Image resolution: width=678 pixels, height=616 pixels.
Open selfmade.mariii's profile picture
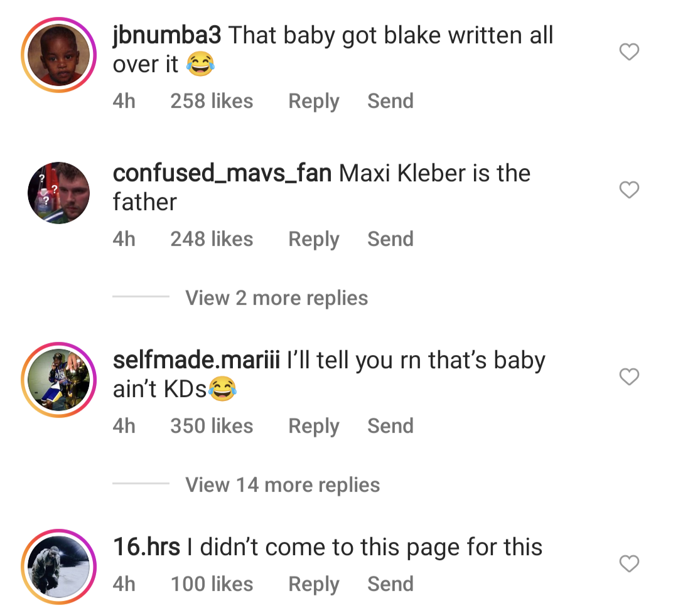click(58, 380)
